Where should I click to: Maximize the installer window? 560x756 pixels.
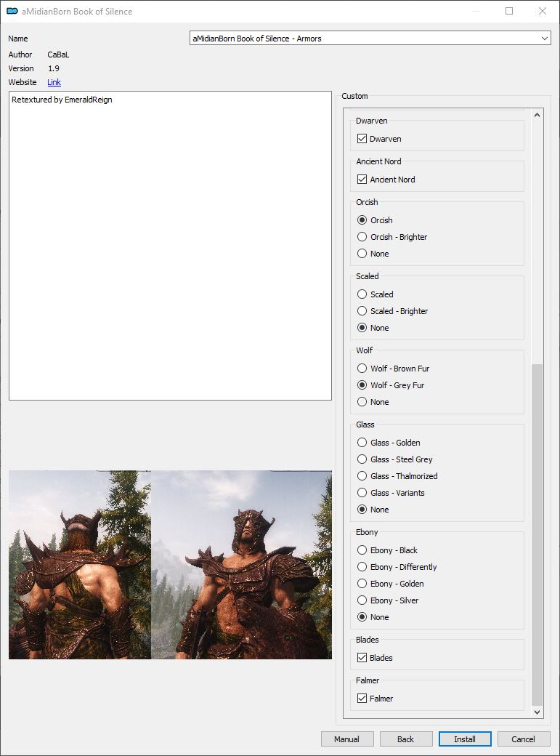(x=509, y=11)
